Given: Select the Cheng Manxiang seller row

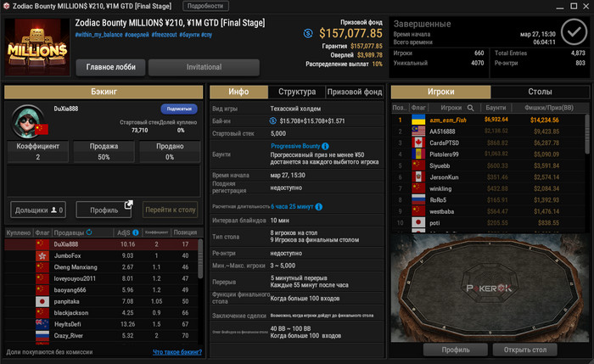Looking at the screenshot, I should (101, 267).
